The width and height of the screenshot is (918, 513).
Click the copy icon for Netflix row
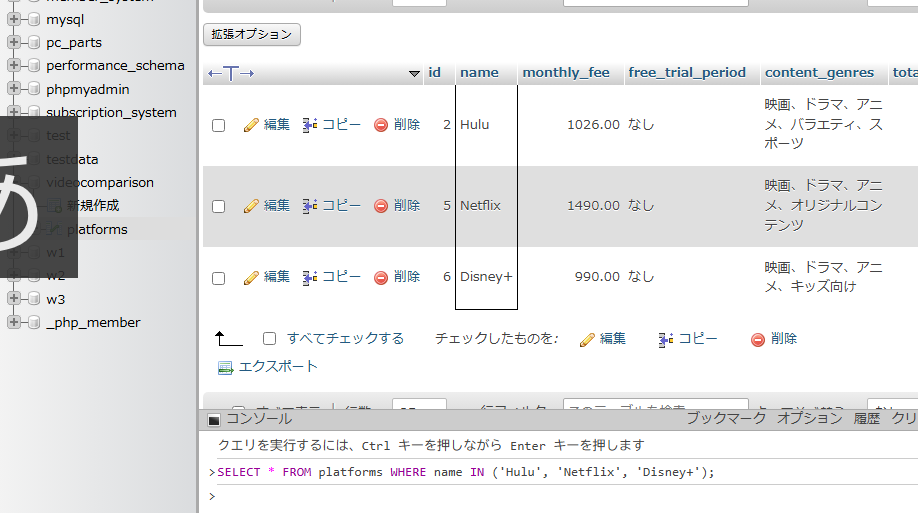point(310,206)
